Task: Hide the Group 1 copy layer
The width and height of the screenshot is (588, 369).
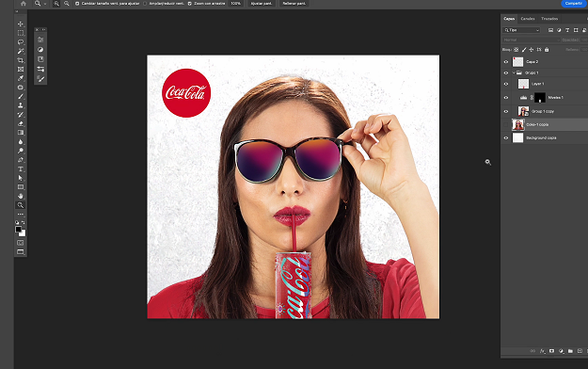Action: click(x=506, y=111)
